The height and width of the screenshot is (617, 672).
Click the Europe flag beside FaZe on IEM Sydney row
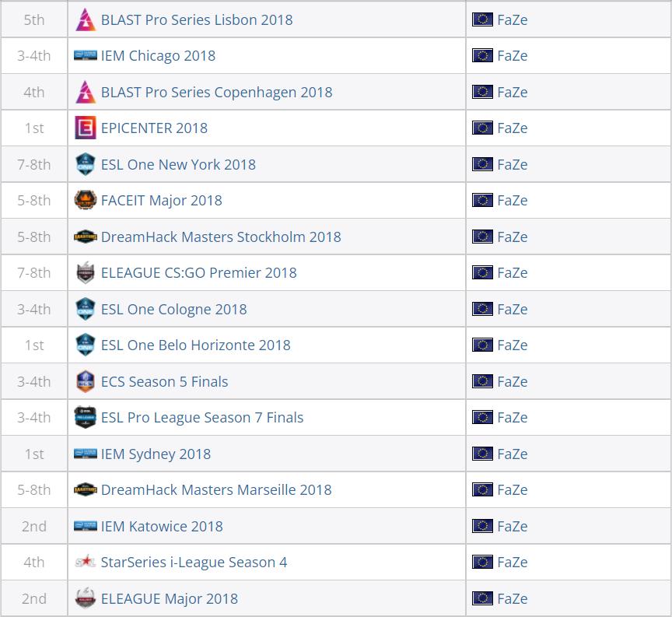click(x=483, y=454)
